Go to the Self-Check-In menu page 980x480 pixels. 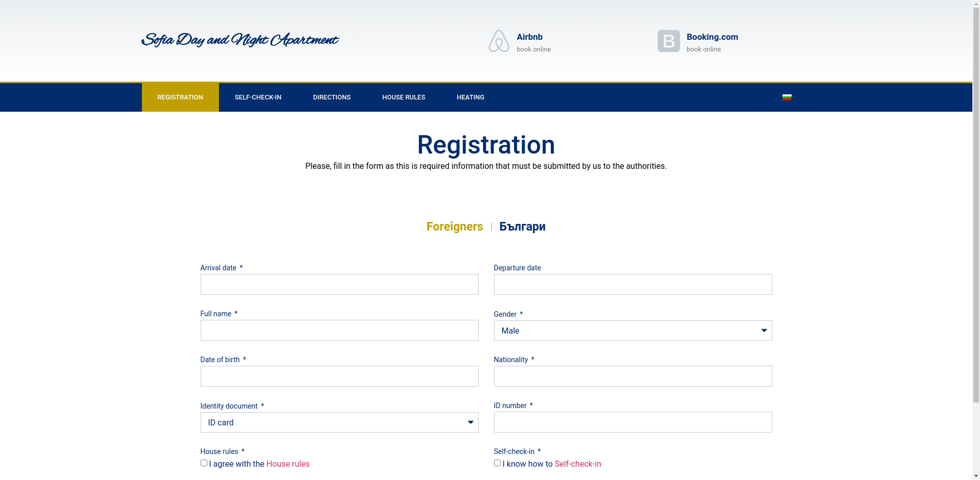click(x=258, y=97)
